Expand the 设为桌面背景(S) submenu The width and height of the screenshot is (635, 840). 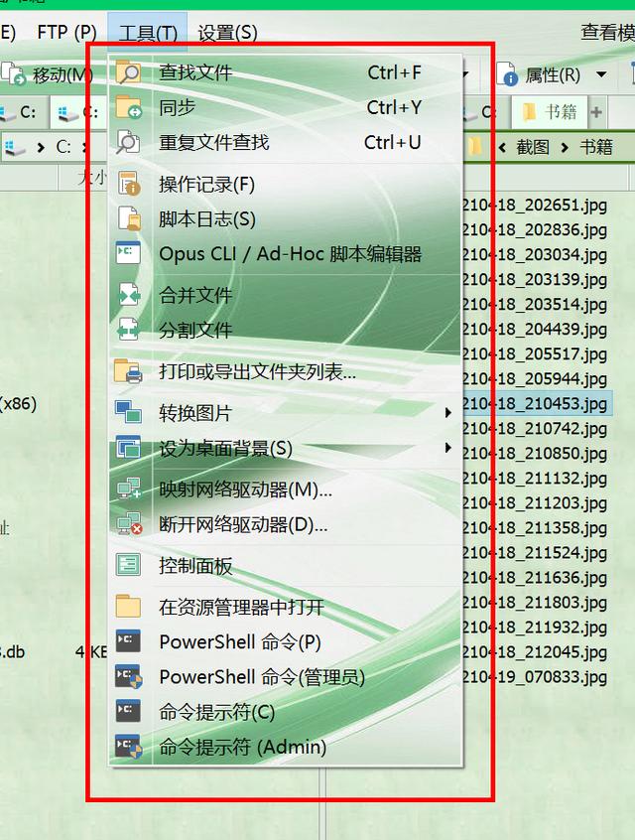pos(448,449)
